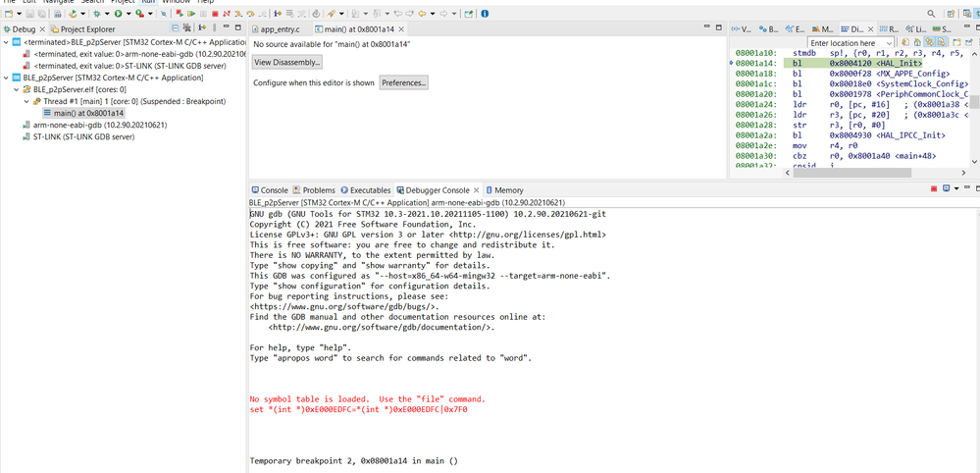The height and width of the screenshot is (473, 980).
Task: Click the red Terminate button in toolbar
Action: (x=215, y=13)
